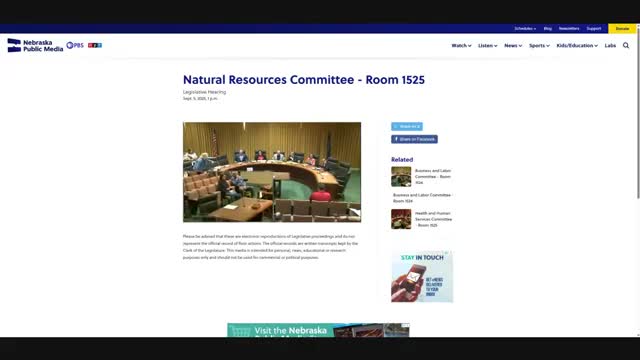Open the site search icon
This screenshot has width=640, height=360.
point(626,45)
